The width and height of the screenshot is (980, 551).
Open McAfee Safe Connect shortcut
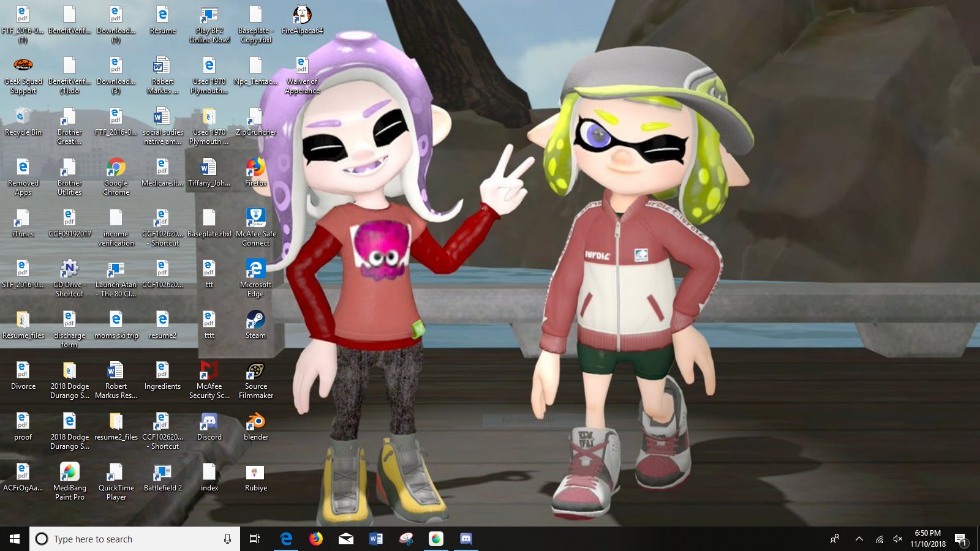(x=255, y=228)
